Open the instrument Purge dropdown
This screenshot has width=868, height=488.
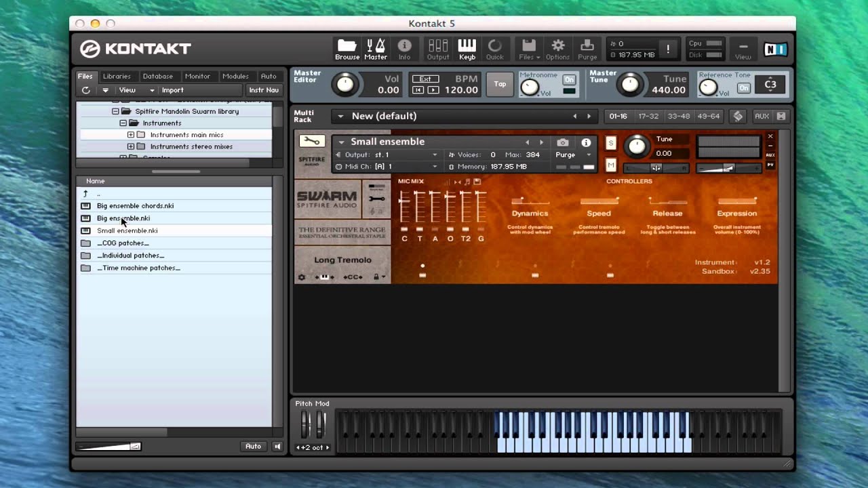click(x=574, y=155)
